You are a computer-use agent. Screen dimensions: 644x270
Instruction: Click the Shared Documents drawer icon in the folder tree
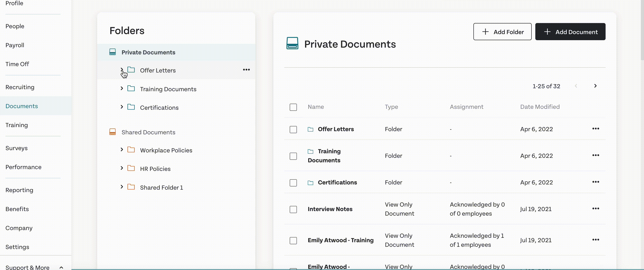click(x=113, y=132)
